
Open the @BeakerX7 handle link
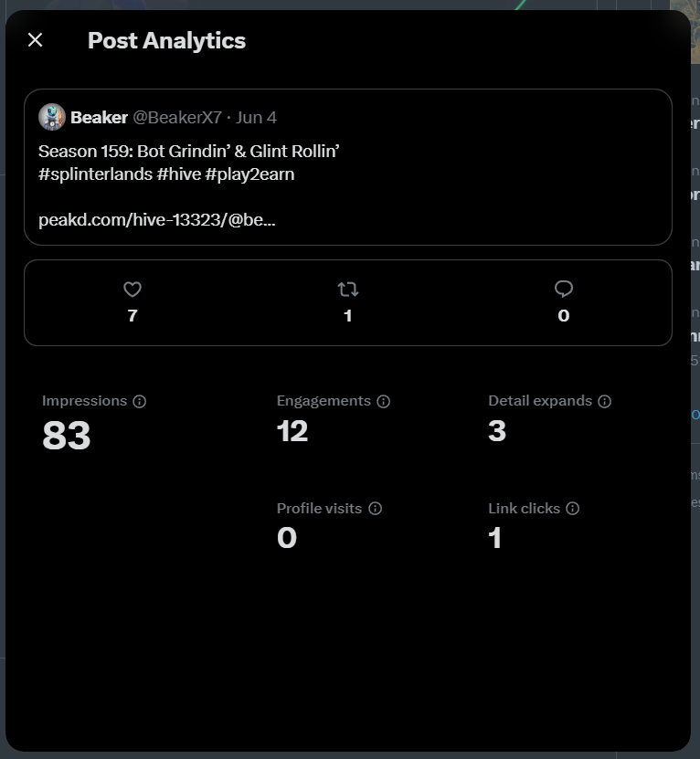click(x=177, y=118)
